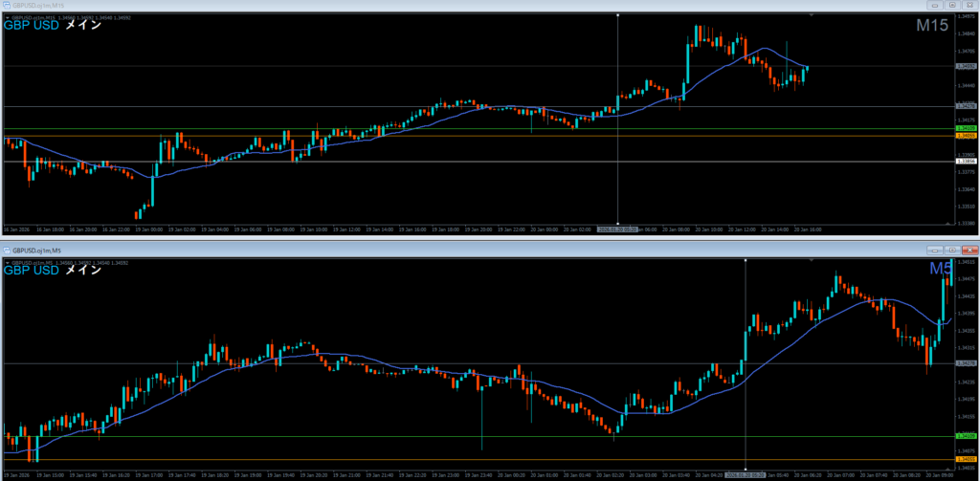Click the M5 chart window title bar icon
This screenshot has height=481, width=980.
pyautogui.click(x=6, y=249)
